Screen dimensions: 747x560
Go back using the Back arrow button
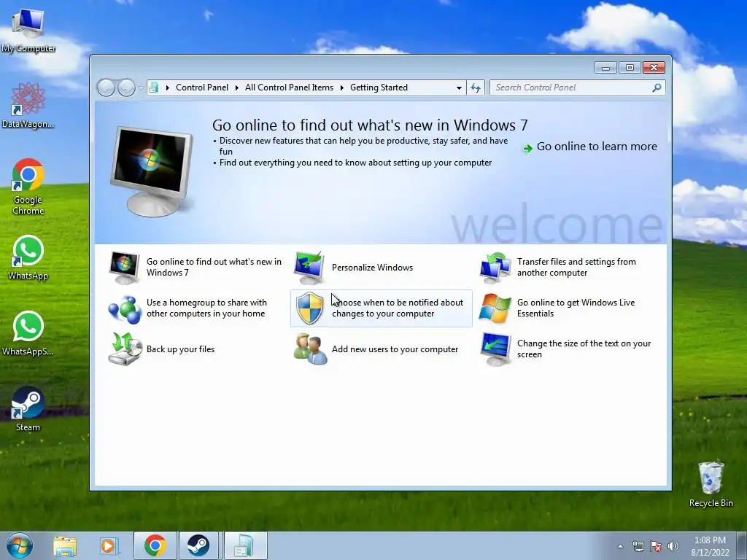(106, 87)
